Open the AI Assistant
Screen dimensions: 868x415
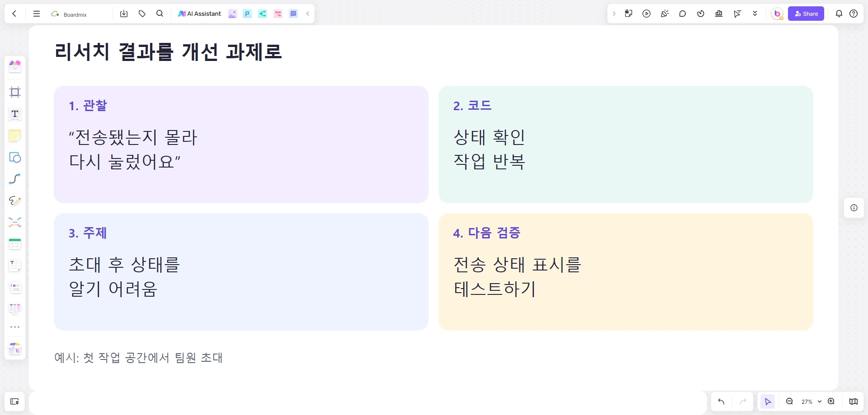(x=199, y=14)
